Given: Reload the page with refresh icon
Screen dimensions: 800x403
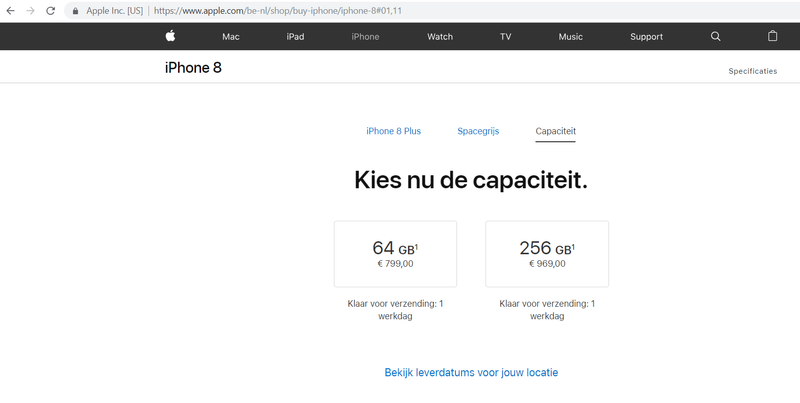Looking at the screenshot, I should (x=52, y=10).
